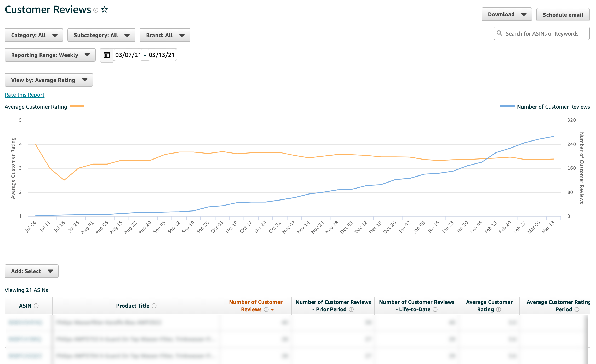
Task: Click the search magnifier icon
Action: click(500, 33)
